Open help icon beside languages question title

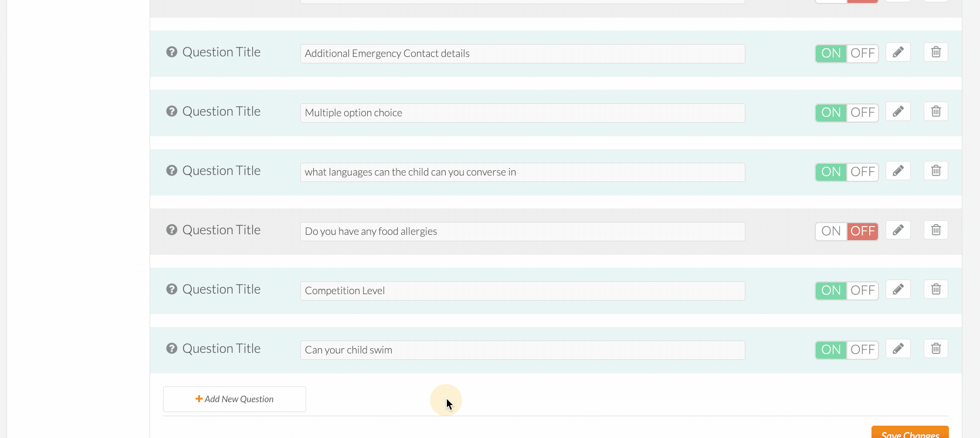pos(172,170)
